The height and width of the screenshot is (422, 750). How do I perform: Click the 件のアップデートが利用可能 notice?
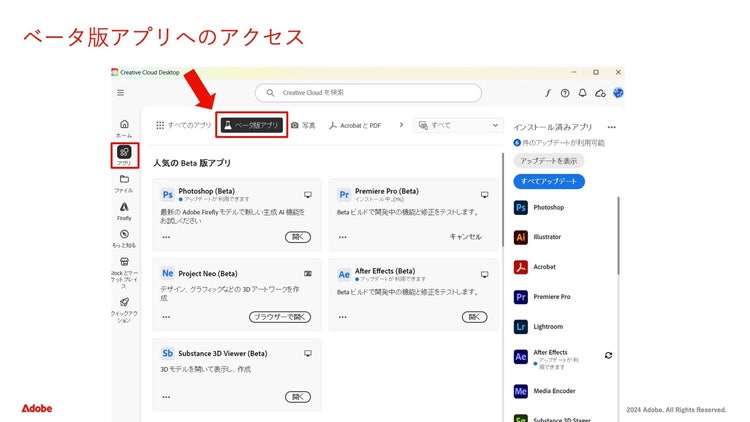[559, 143]
